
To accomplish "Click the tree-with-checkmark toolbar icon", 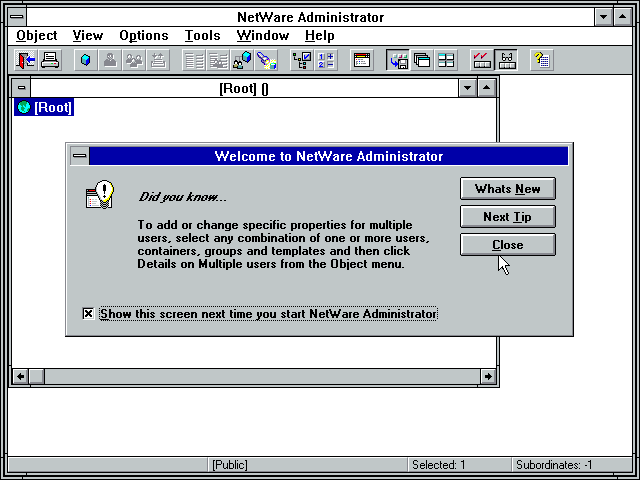I will click(x=302, y=60).
